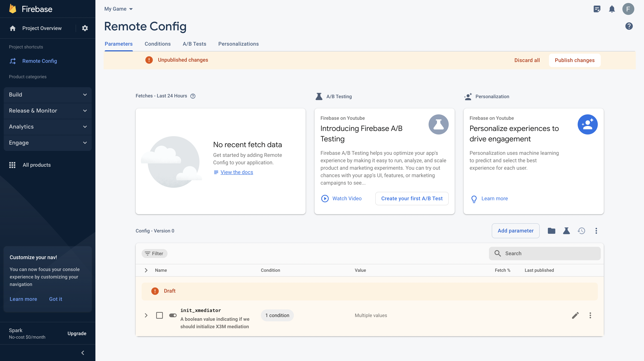Screen dimensions: 644x361
Task: Open the My Game project dropdown
Action: pyautogui.click(x=119, y=9)
